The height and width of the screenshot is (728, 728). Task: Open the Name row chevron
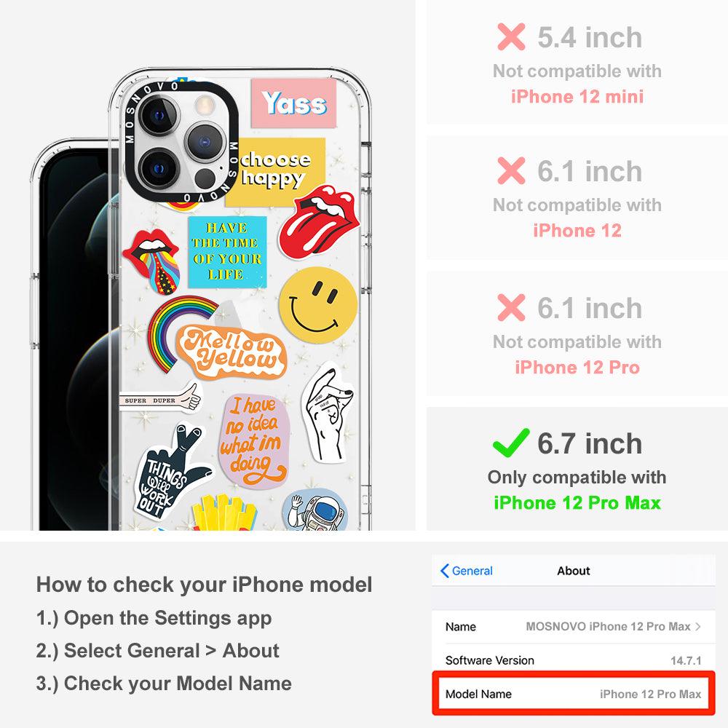point(698,626)
